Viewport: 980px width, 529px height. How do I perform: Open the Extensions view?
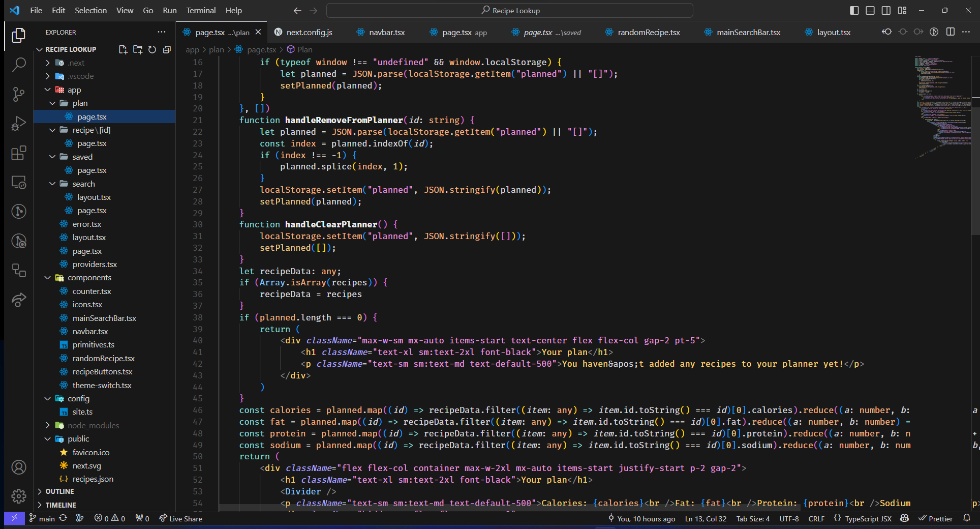point(19,153)
